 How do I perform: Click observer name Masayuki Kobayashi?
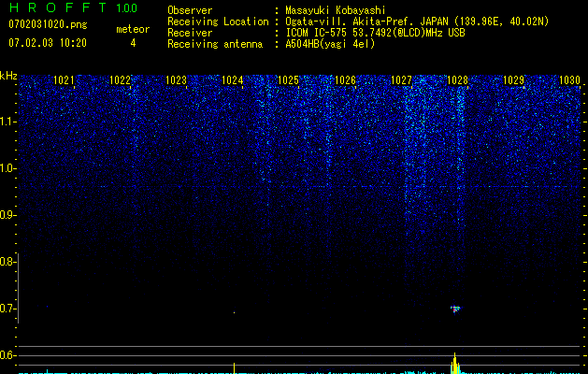(336, 10)
